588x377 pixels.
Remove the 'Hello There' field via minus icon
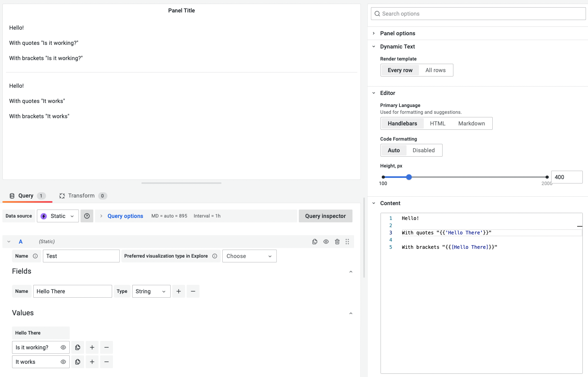pyautogui.click(x=193, y=291)
